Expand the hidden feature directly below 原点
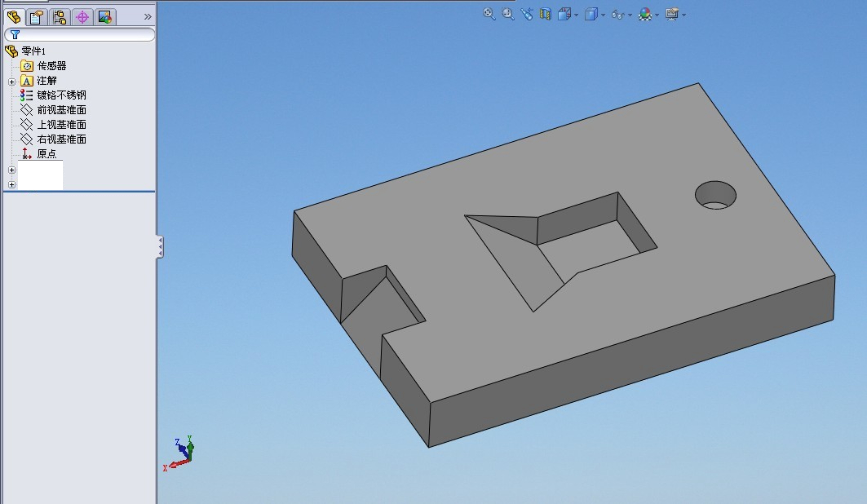The image size is (867, 504). point(12,170)
